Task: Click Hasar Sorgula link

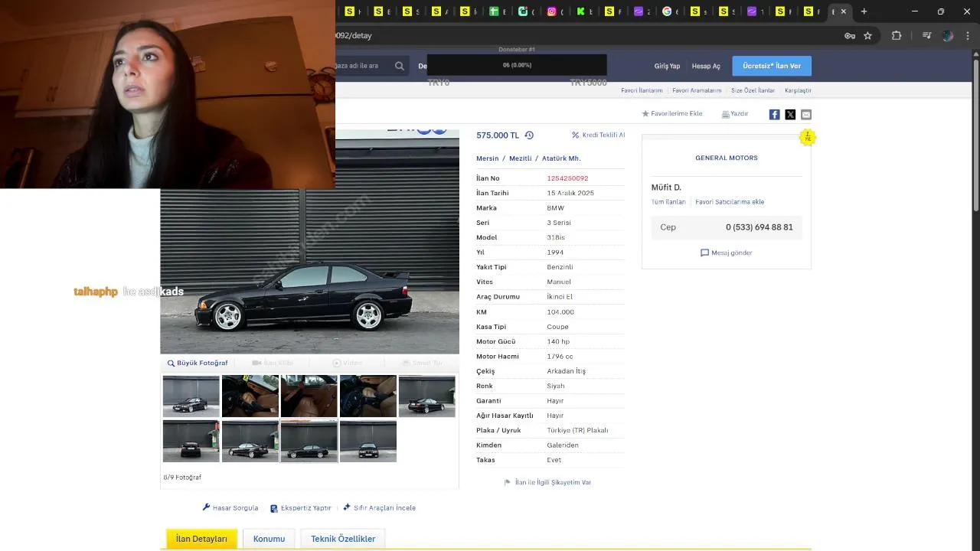Action: [230, 508]
